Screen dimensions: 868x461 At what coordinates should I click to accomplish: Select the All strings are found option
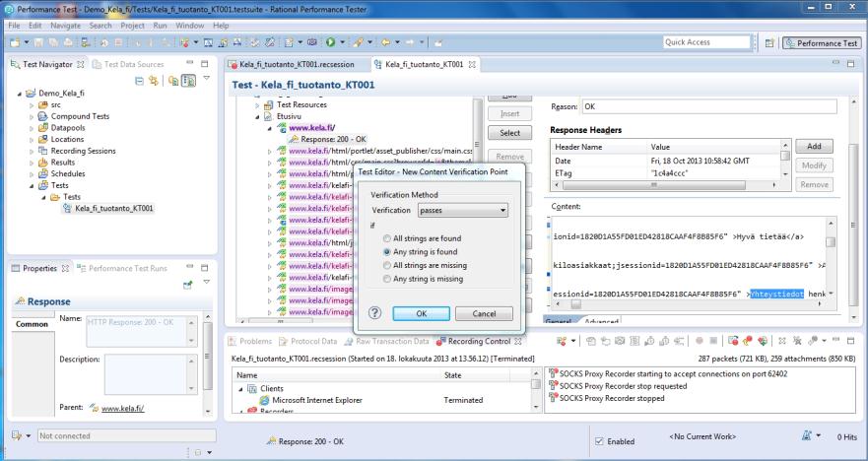[x=387, y=238]
